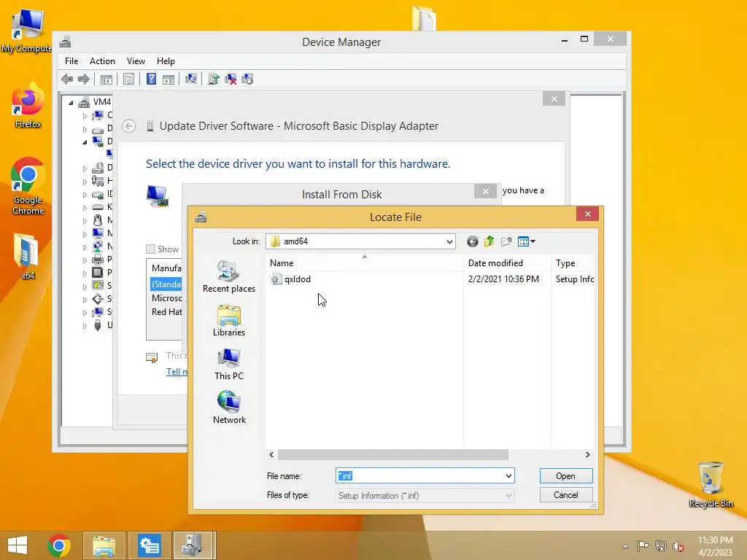Open the View Menu button in Locate File
The width and height of the screenshot is (747, 560).
(527, 242)
